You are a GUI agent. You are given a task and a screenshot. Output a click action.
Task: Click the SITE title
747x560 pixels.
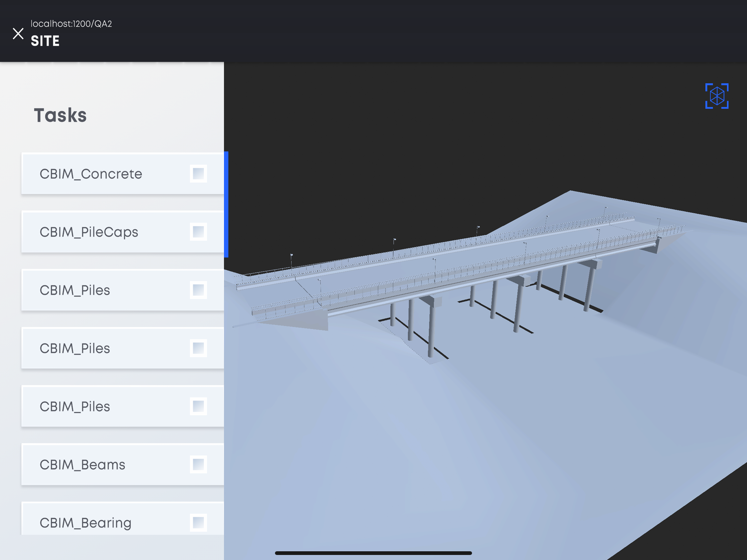click(x=45, y=41)
